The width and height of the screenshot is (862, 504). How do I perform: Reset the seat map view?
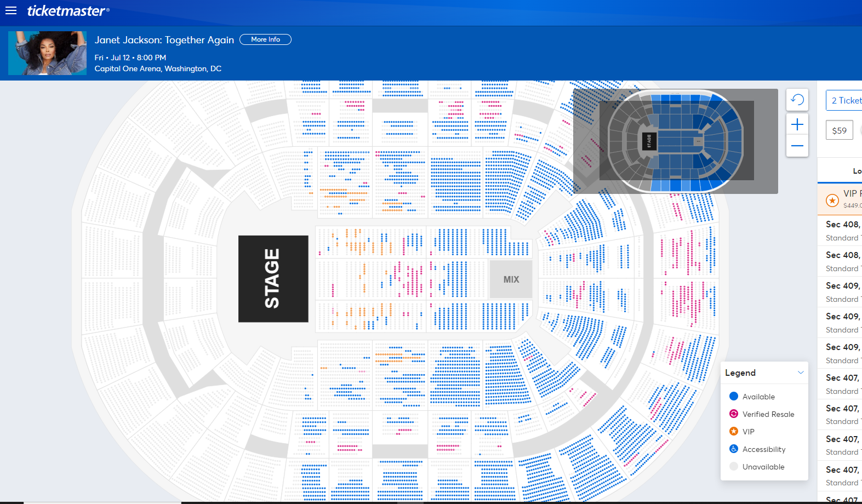tap(797, 100)
